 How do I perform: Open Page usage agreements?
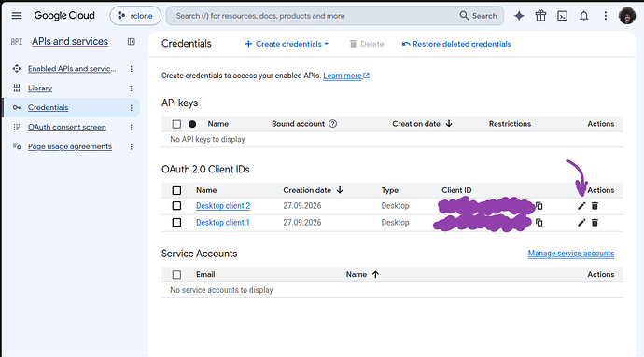pyautogui.click(x=70, y=146)
